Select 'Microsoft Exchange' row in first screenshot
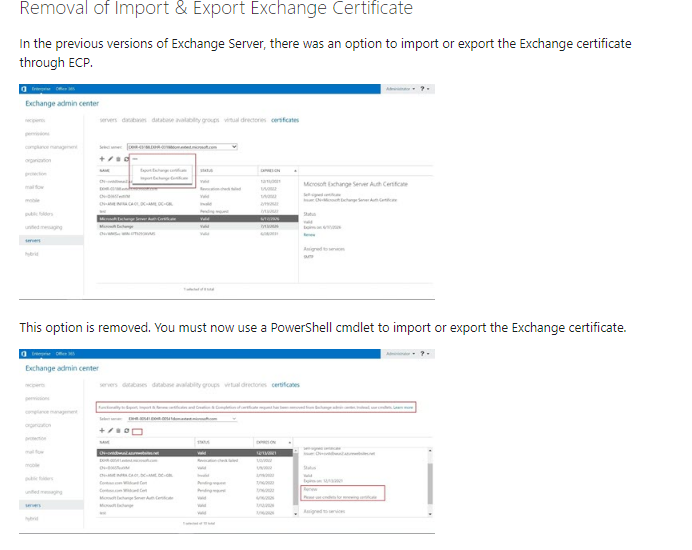The image size is (692, 550). pos(197,226)
